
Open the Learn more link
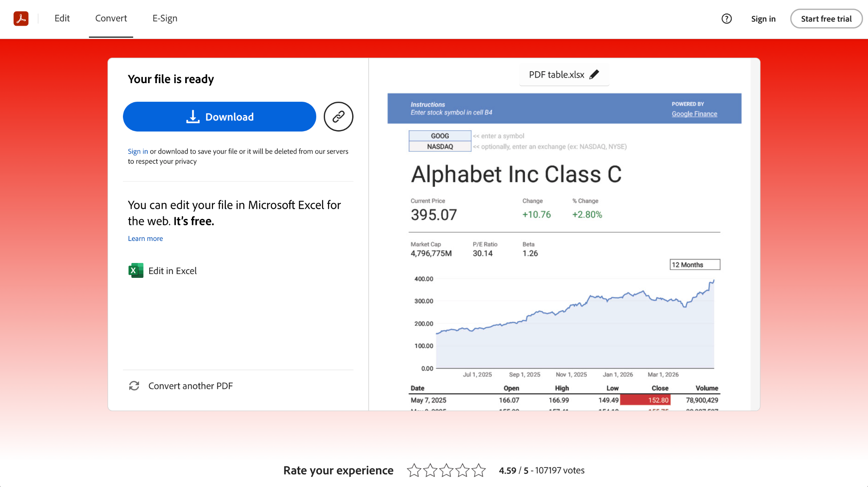(x=145, y=238)
